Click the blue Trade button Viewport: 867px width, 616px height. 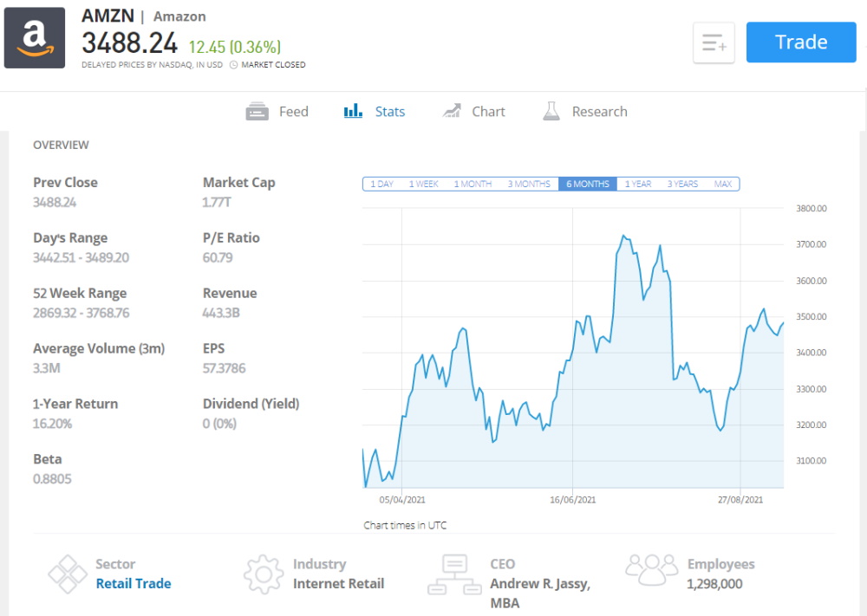[x=801, y=42]
